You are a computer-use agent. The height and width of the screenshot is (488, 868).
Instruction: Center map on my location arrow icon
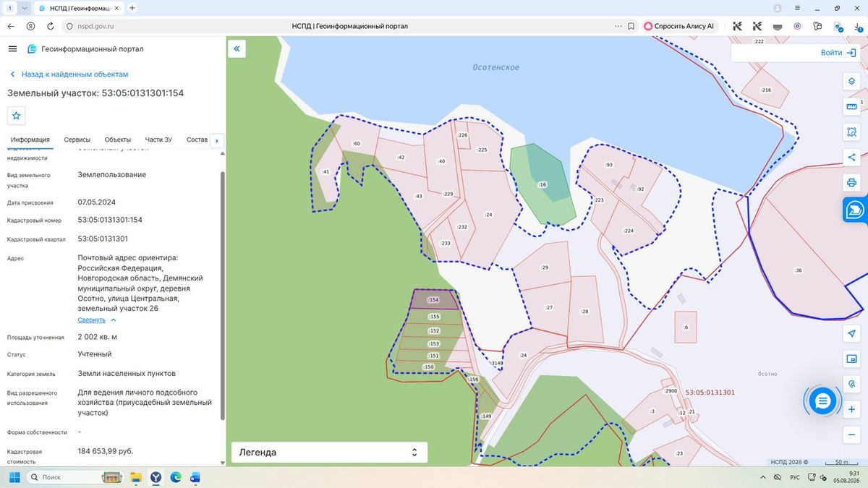pyautogui.click(x=851, y=333)
